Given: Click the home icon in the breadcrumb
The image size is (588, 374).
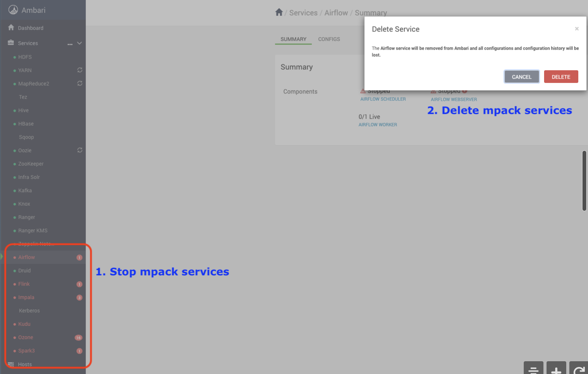Looking at the screenshot, I should tap(279, 12).
